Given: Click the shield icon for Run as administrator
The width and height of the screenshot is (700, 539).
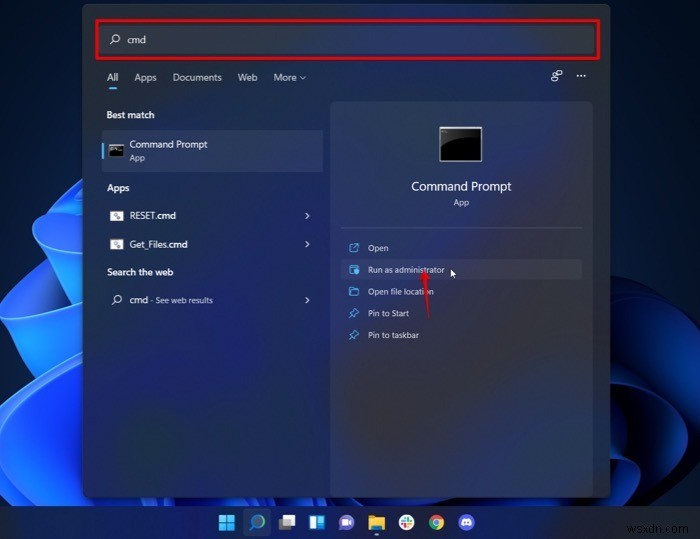Looking at the screenshot, I should [x=354, y=270].
